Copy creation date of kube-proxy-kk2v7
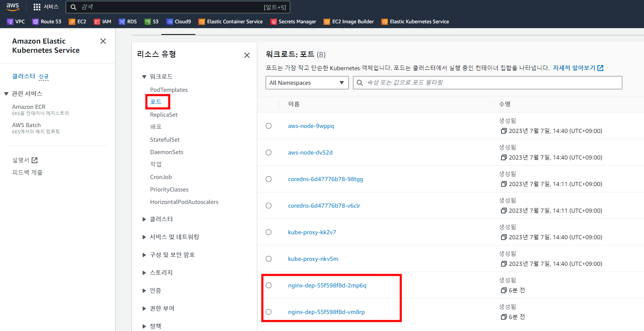The image size is (644, 331). (x=504, y=237)
